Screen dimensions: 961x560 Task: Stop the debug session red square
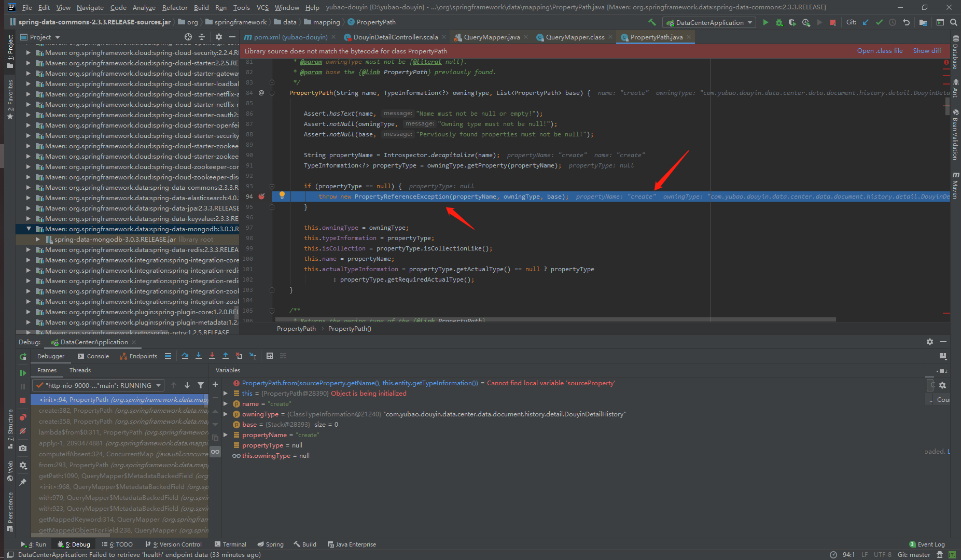coord(23,400)
